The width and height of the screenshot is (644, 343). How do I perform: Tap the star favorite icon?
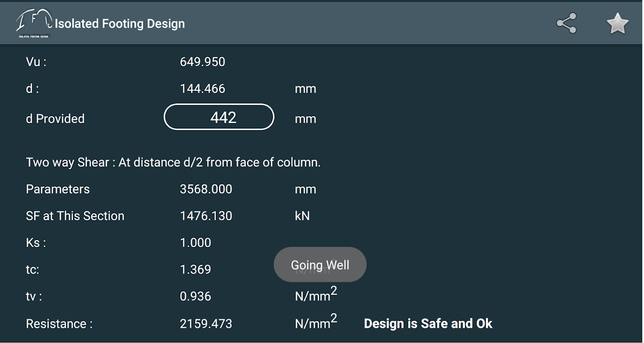(617, 24)
